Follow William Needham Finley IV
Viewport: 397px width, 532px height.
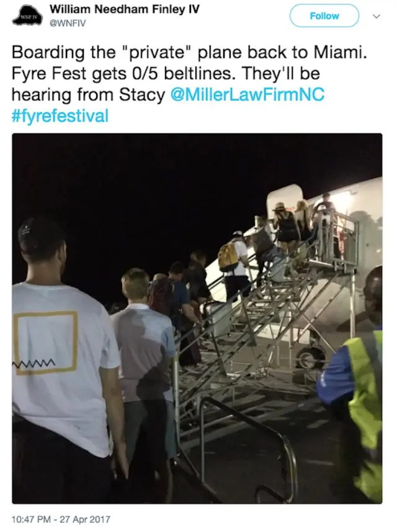324,16
